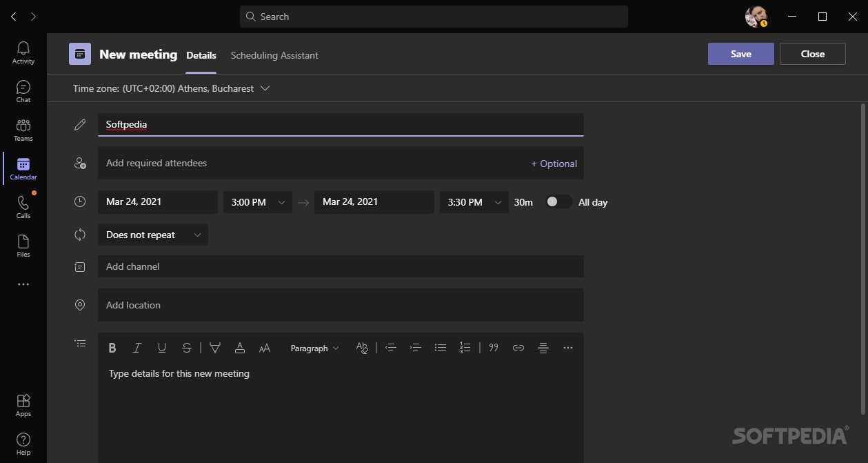868x463 pixels.
Task: Switch to the Scheduling Assistant tab
Action: [x=274, y=55]
